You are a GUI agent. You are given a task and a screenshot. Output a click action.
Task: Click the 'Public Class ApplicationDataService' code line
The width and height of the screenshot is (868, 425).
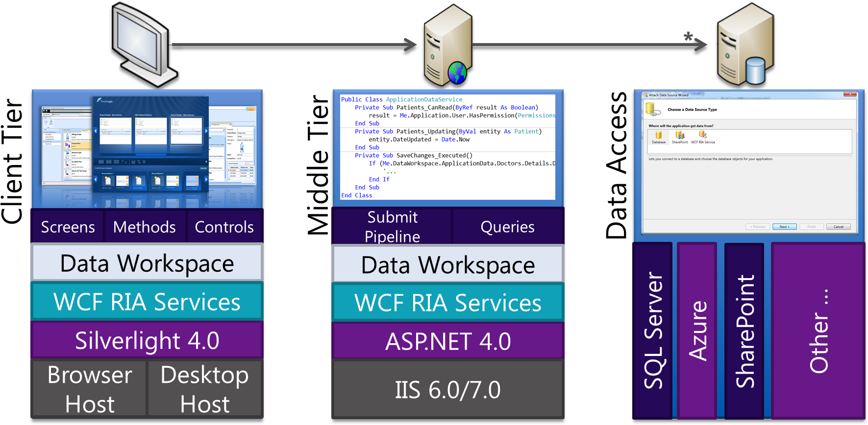[401, 99]
